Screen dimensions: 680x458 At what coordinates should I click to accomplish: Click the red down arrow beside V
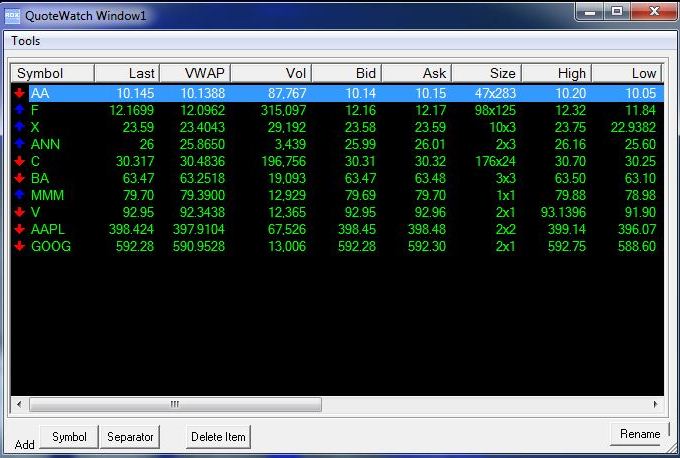click(19, 212)
